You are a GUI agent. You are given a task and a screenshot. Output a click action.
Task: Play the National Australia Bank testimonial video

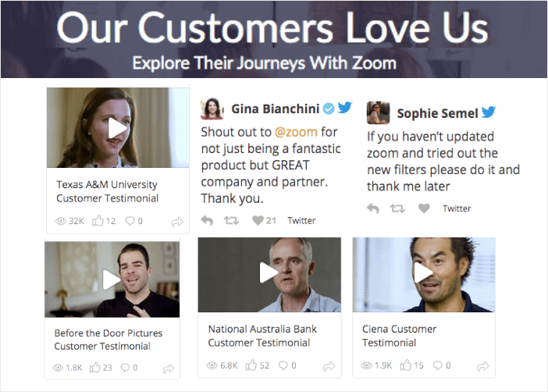point(269,273)
